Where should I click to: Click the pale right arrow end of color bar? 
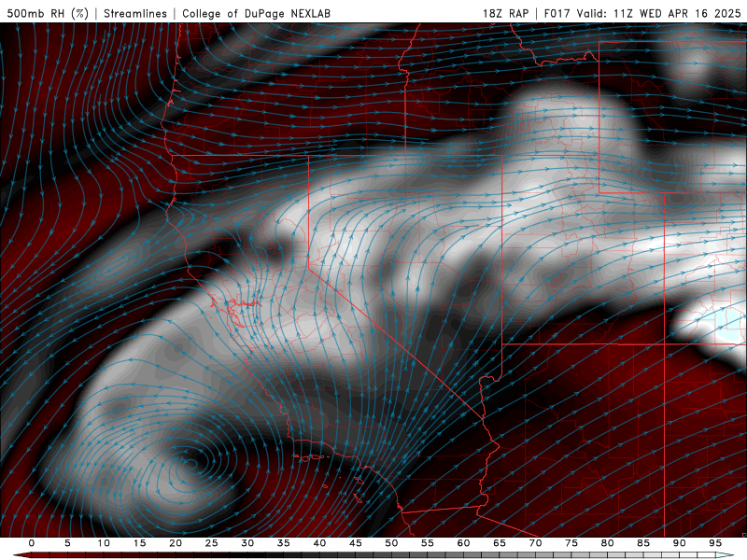point(725,555)
